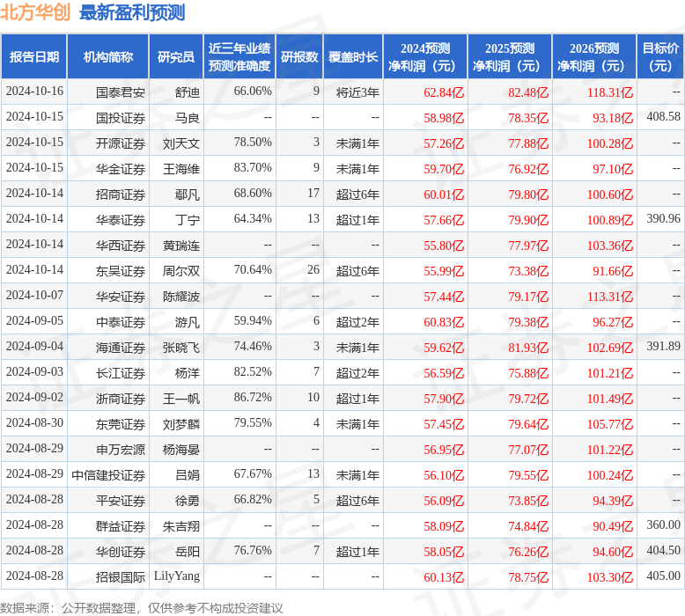Click the 近三年业绩预测准确度 column header

click(x=239, y=56)
